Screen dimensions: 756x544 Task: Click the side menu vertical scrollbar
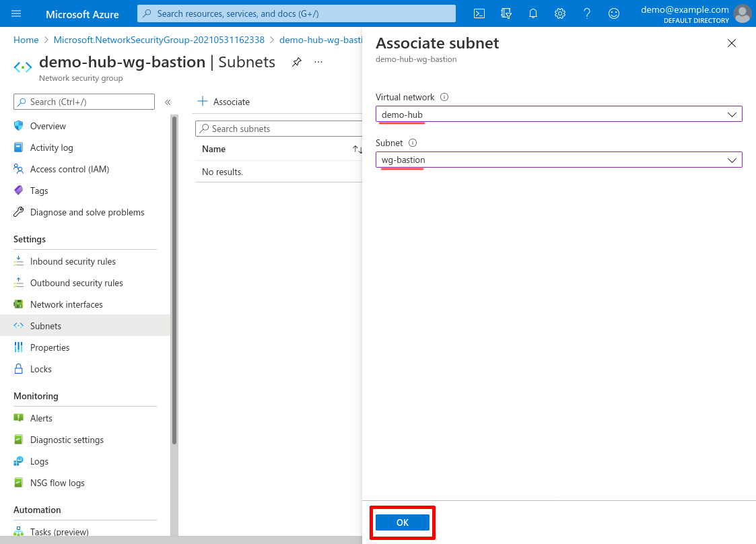click(x=174, y=279)
